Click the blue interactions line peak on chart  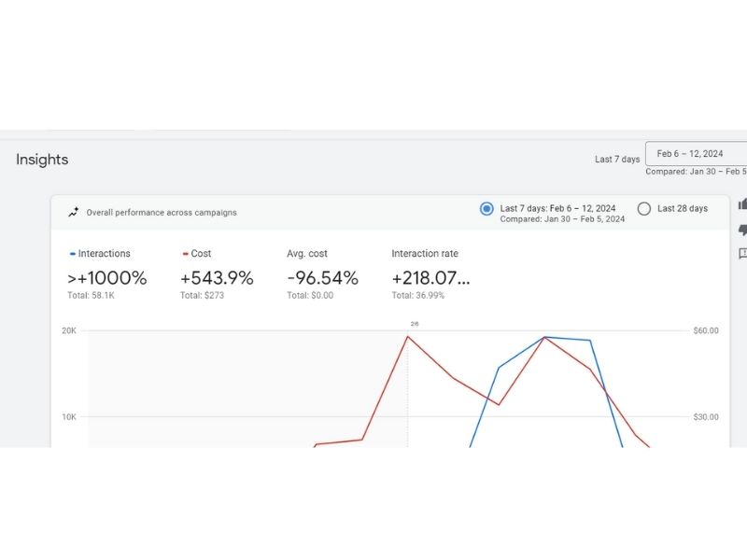click(x=545, y=337)
